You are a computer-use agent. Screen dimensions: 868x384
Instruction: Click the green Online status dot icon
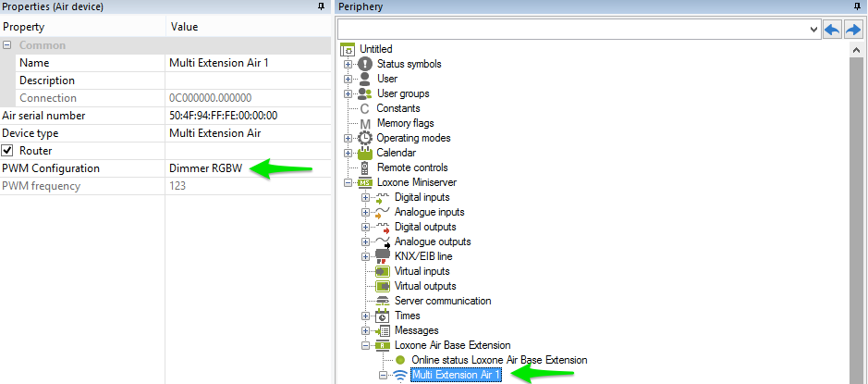(400, 360)
